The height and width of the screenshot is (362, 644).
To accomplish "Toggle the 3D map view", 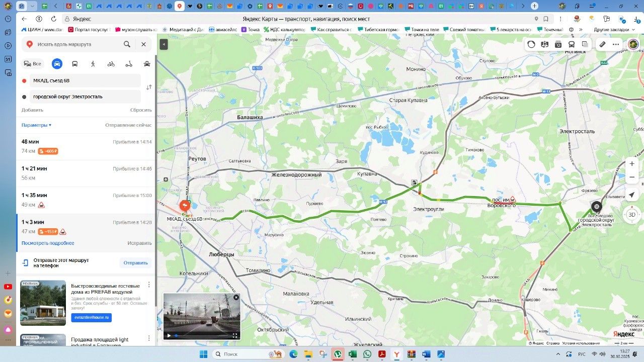I will click(x=632, y=215).
